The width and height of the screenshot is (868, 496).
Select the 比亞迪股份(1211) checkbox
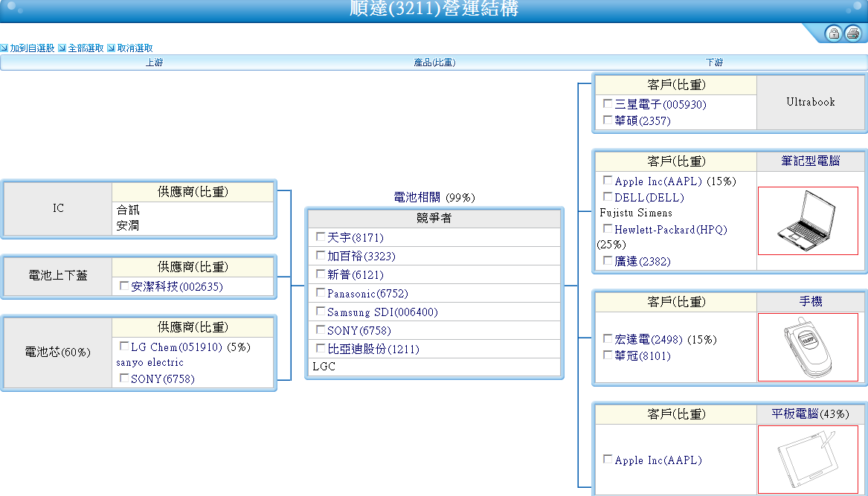pyautogui.click(x=320, y=348)
